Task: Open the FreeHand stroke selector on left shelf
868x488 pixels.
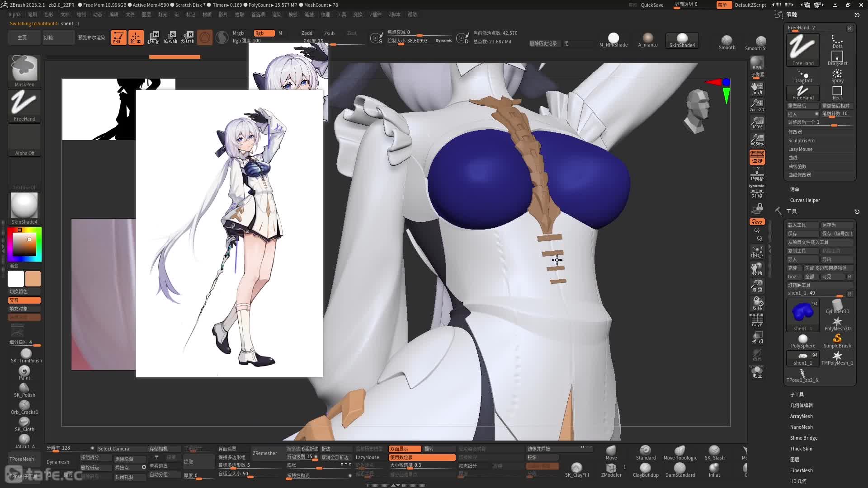Action: [x=24, y=105]
